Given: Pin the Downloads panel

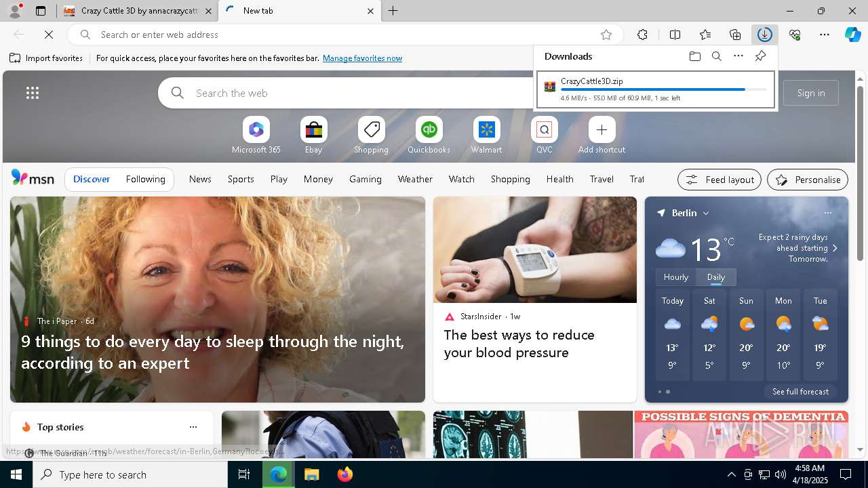Looking at the screenshot, I should [x=760, y=56].
